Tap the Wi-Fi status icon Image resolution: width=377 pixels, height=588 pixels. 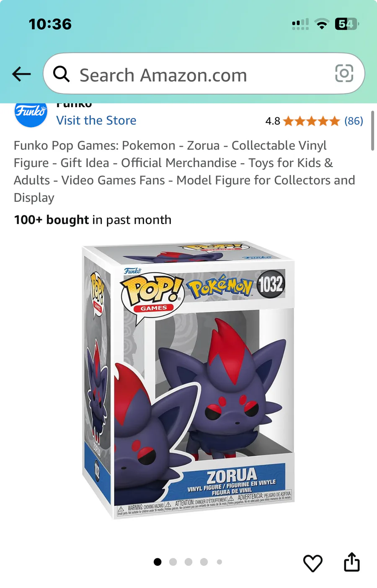pos(322,24)
